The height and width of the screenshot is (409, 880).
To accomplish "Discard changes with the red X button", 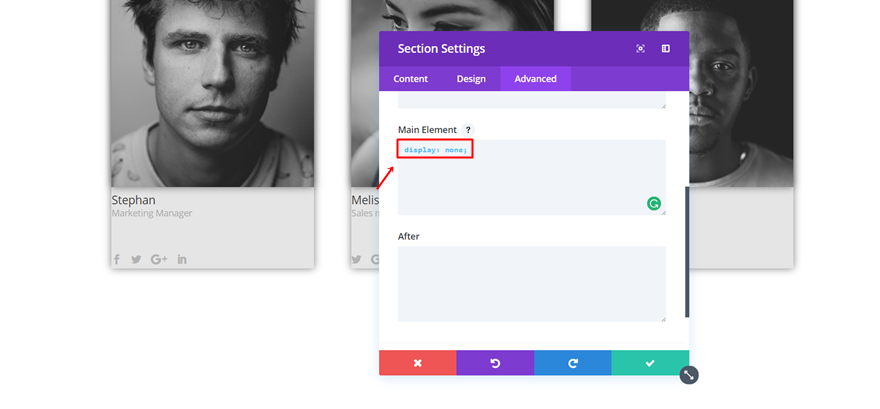I will (x=417, y=363).
